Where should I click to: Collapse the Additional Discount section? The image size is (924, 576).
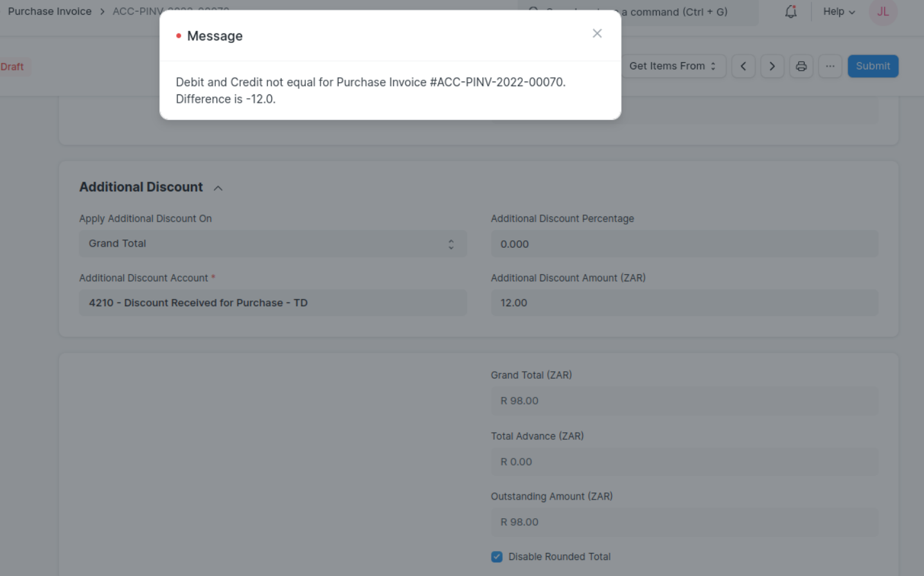coord(218,188)
